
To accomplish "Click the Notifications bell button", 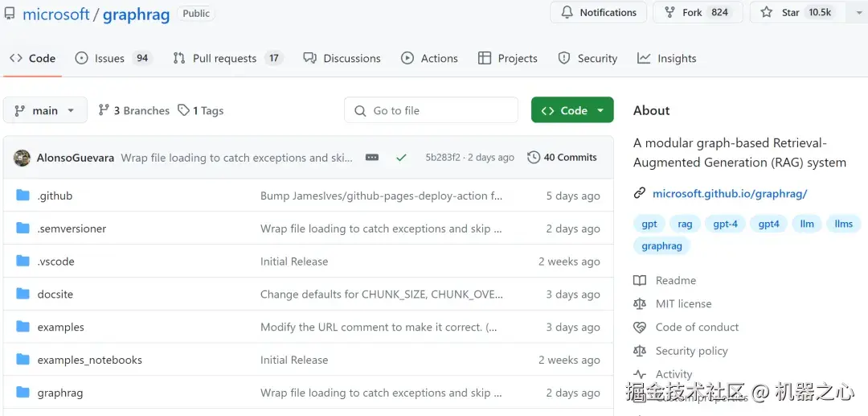I will pyautogui.click(x=599, y=12).
